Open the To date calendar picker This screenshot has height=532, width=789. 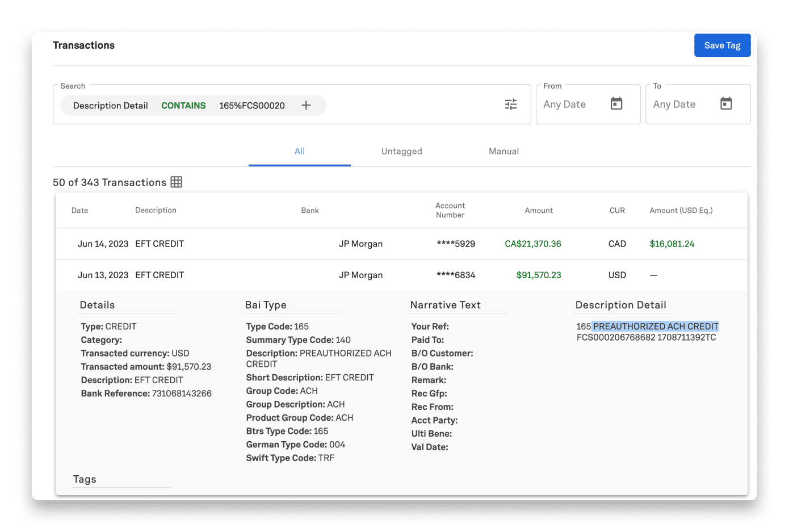pyautogui.click(x=727, y=104)
